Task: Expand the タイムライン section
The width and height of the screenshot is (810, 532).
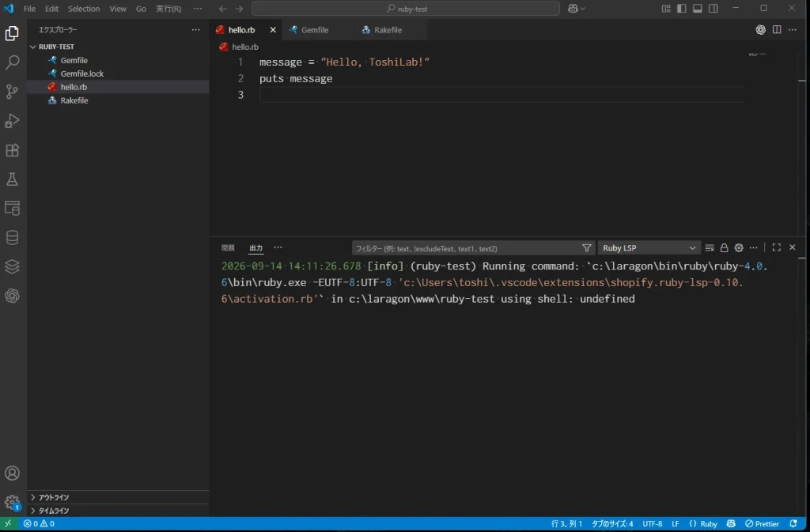Action: point(118,511)
